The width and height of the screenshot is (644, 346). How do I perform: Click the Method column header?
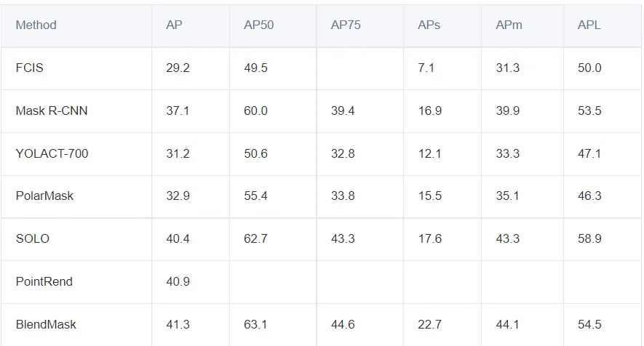click(x=36, y=25)
